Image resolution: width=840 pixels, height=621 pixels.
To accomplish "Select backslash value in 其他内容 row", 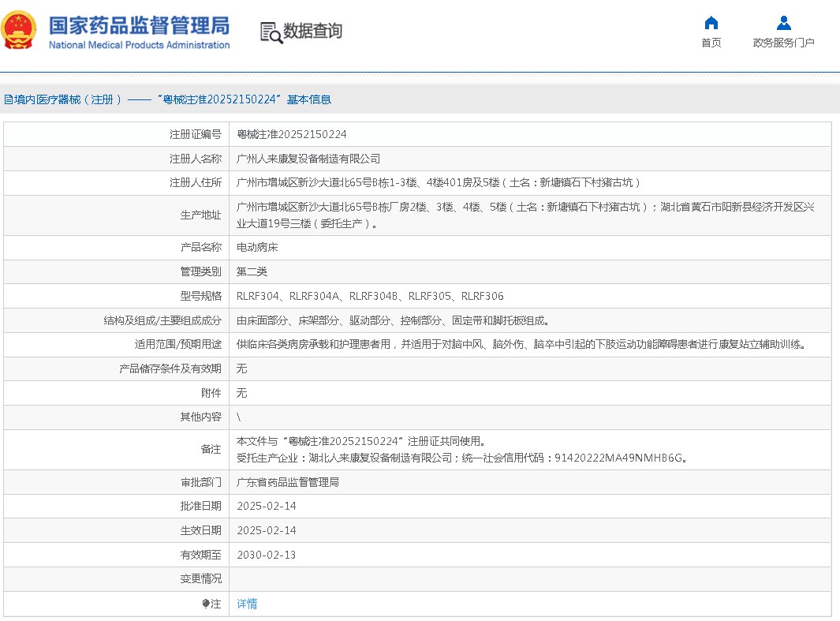I will tap(239, 417).
